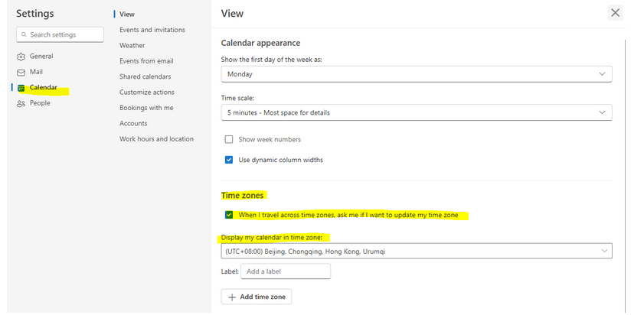This screenshot has width=644, height=315.
Task: Uncheck Use dynamic column widths
Action: pyautogui.click(x=229, y=160)
